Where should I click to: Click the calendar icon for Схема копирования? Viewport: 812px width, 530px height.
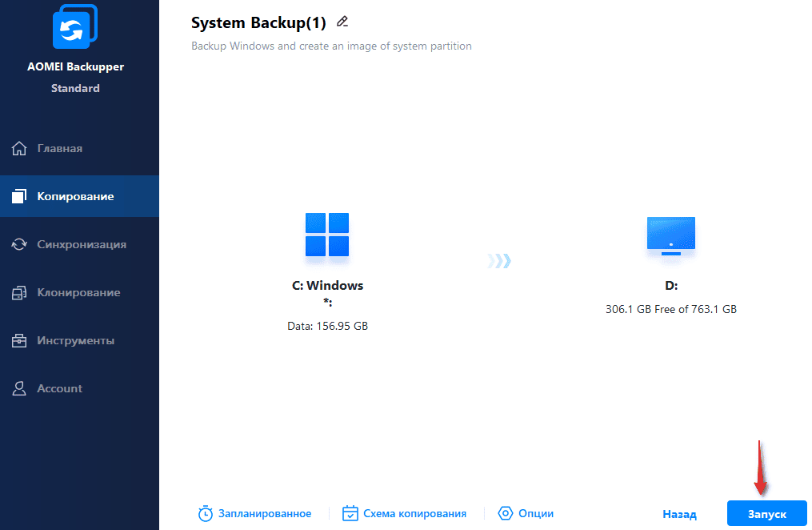click(x=350, y=513)
